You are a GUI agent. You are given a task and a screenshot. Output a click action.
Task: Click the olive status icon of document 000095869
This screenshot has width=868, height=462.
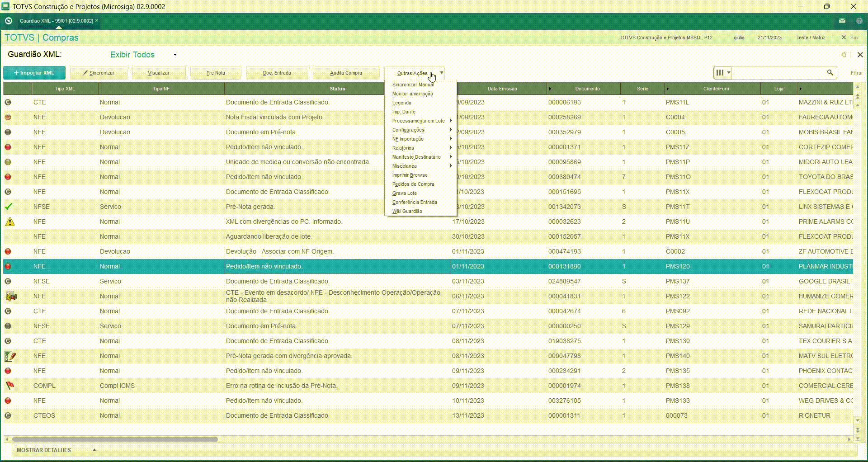click(8, 162)
